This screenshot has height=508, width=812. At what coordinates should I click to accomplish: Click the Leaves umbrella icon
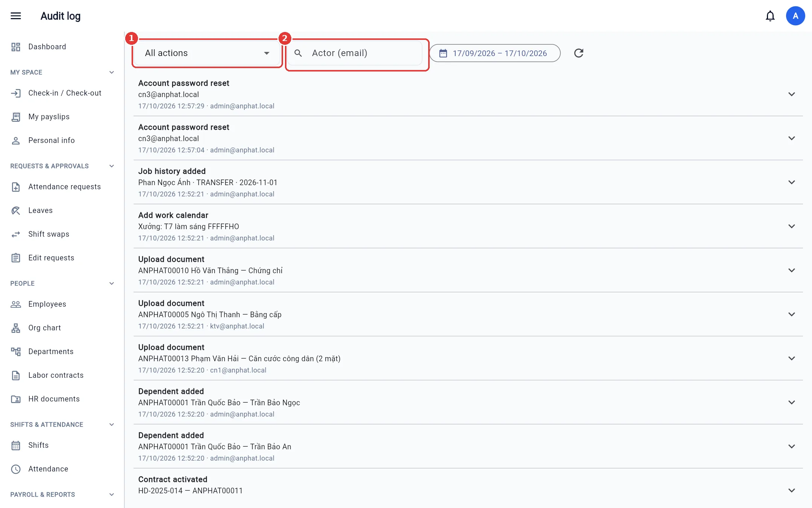click(x=16, y=210)
